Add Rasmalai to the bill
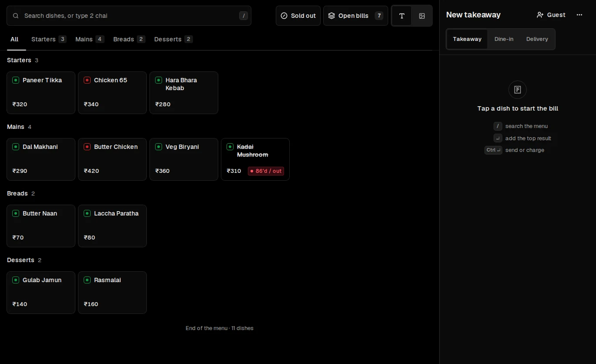Image resolution: width=596 pixels, height=364 pixels. [x=112, y=293]
